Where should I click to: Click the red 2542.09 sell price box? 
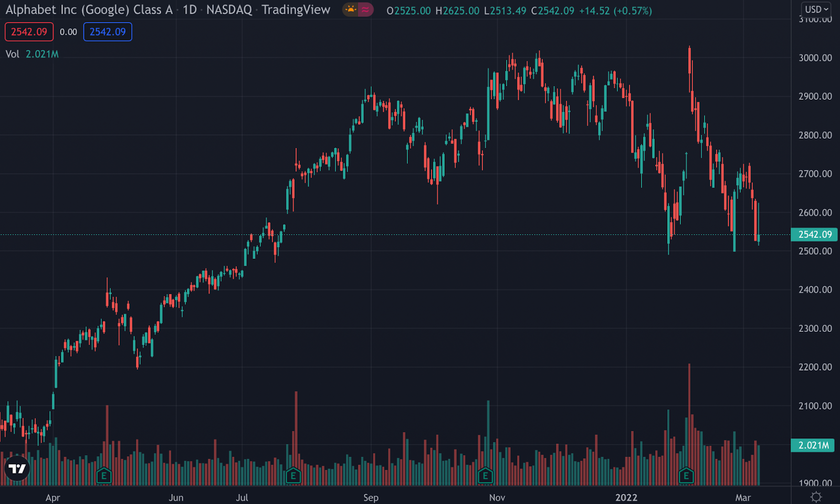click(29, 32)
